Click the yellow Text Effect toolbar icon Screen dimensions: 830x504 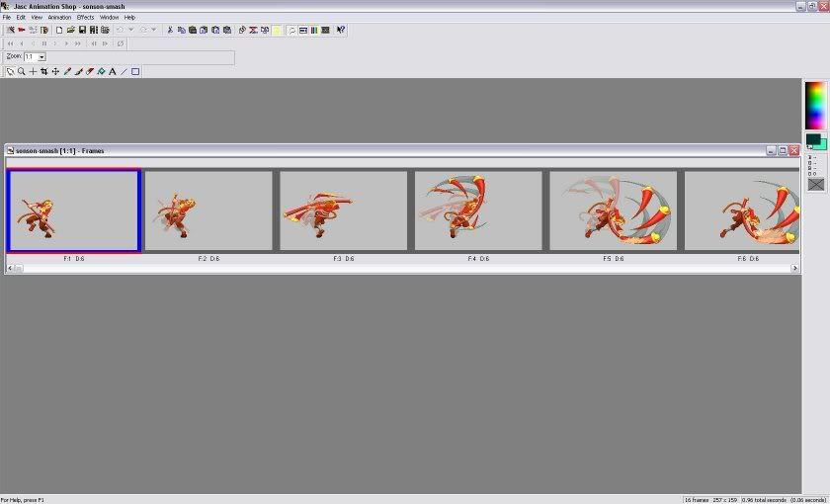coord(277,31)
